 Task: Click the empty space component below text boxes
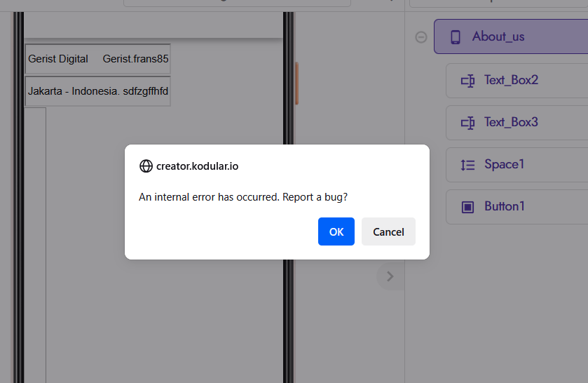pos(35,244)
